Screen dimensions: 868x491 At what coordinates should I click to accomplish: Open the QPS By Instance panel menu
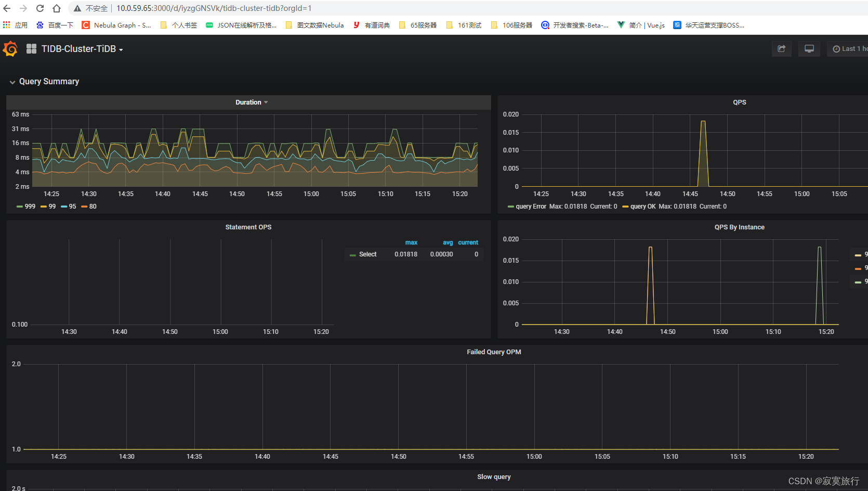pyautogui.click(x=739, y=227)
